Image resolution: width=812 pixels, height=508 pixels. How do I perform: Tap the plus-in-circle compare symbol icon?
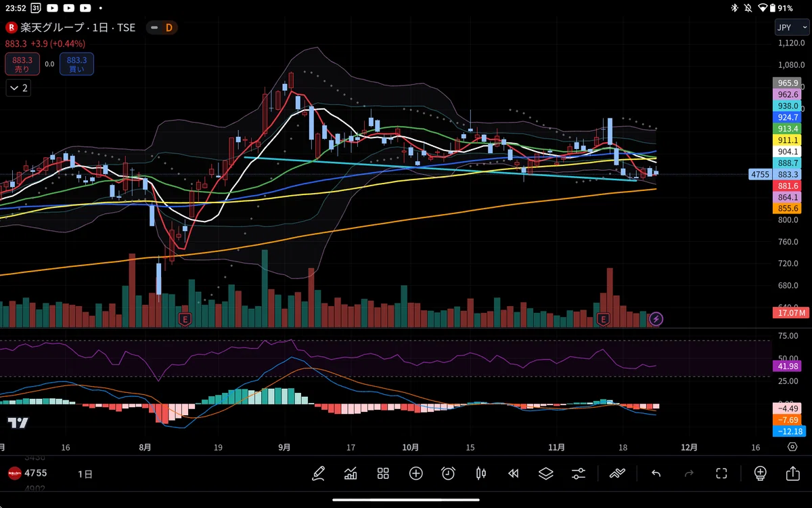pos(415,473)
